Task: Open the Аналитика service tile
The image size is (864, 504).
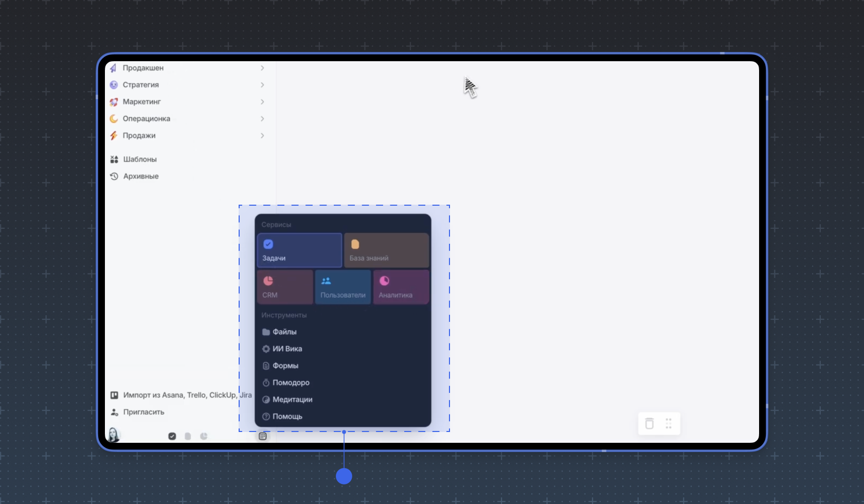Action: tap(401, 287)
